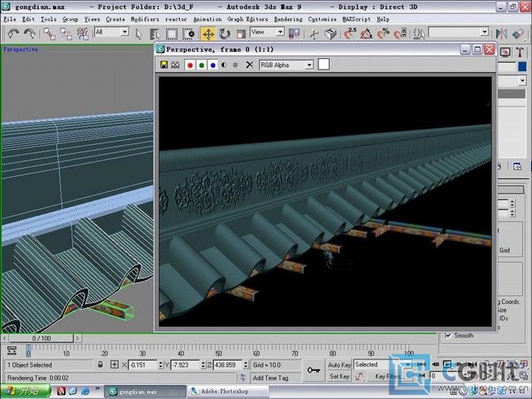Viewport: 532px width, 399px height.
Task: Click the white color swatch in render window
Action: click(x=323, y=64)
